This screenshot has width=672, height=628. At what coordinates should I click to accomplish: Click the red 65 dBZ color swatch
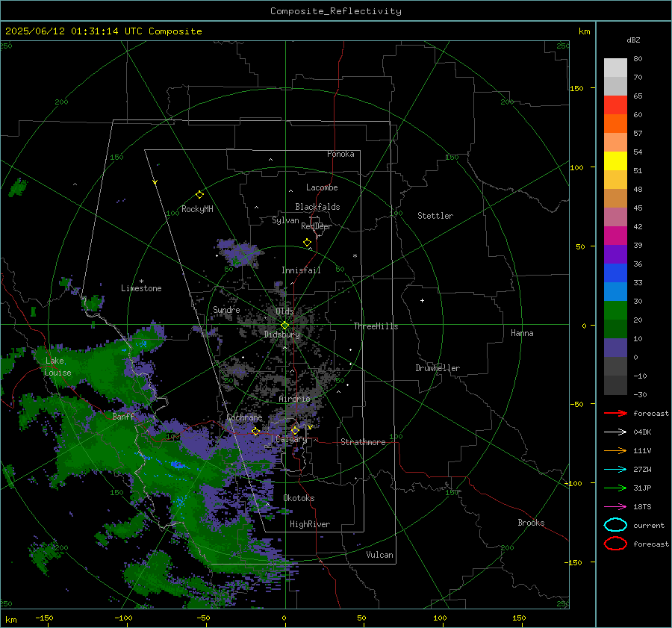[615, 105]
